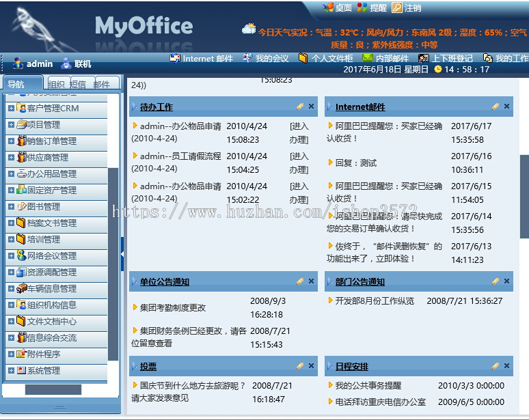
Task: Open 网络会议管理 in navigation tree
Action: [x=52, y=256]
